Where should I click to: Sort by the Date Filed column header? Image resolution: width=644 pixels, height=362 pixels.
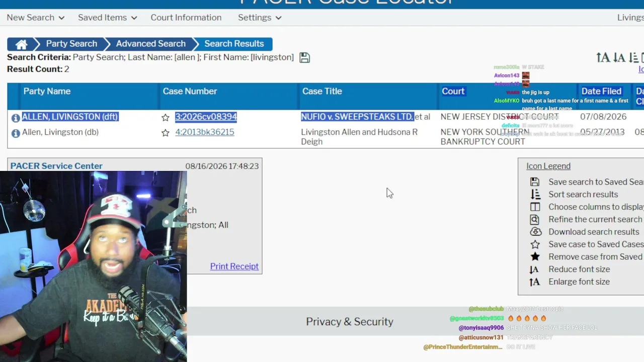point(601,91)
